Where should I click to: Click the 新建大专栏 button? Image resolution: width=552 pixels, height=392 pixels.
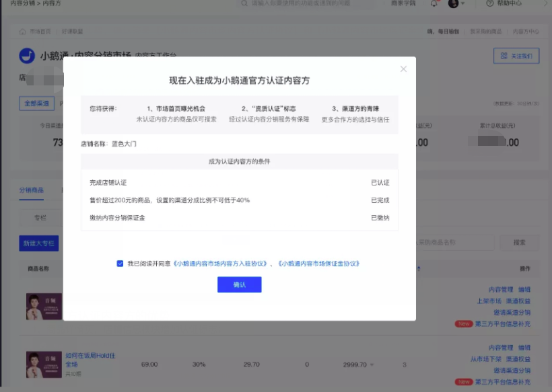pyautogui.click(x=39, y=243)
